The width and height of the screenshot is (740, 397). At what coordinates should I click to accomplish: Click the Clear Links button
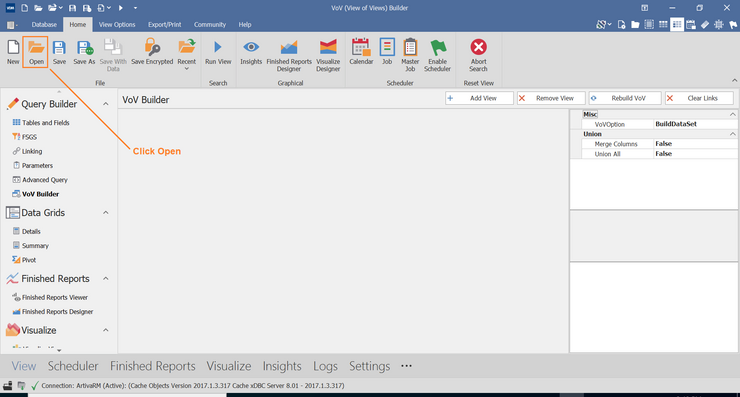[699, 98]
